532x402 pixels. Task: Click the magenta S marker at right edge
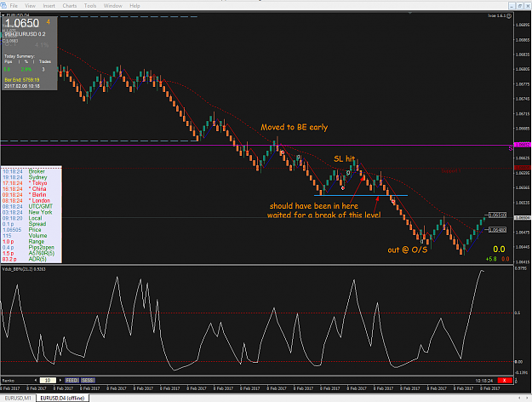[x=511, y=148]
